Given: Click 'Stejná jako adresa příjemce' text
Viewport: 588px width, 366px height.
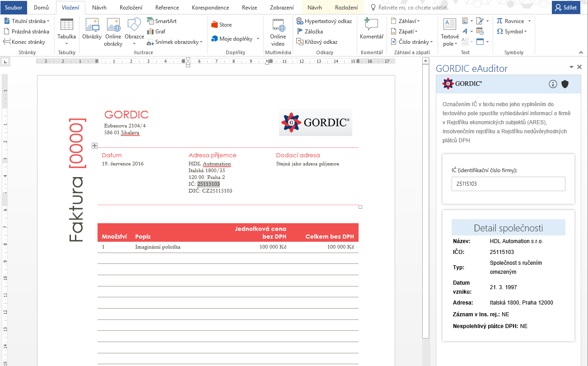Looking at the screenshot, I should 308,164.
